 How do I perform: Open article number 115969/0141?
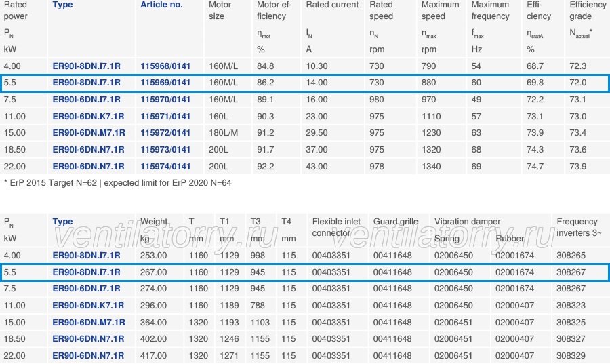click(165, 83)
